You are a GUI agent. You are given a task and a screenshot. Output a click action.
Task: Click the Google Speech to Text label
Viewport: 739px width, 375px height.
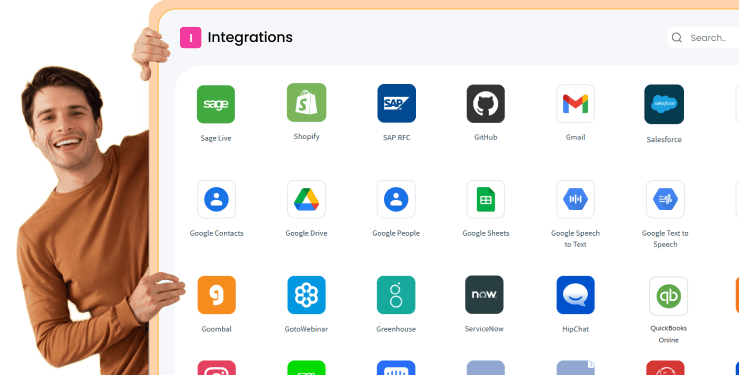(x=575, y=238)
